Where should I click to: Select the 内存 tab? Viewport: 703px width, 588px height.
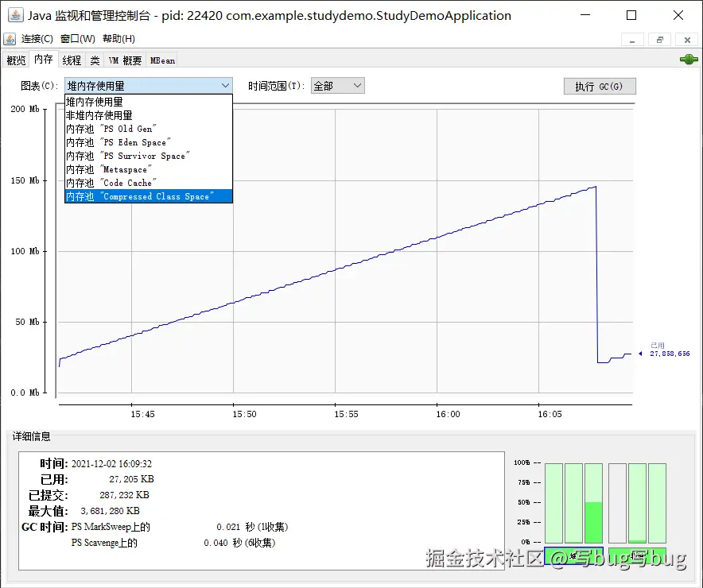(44, 60)
